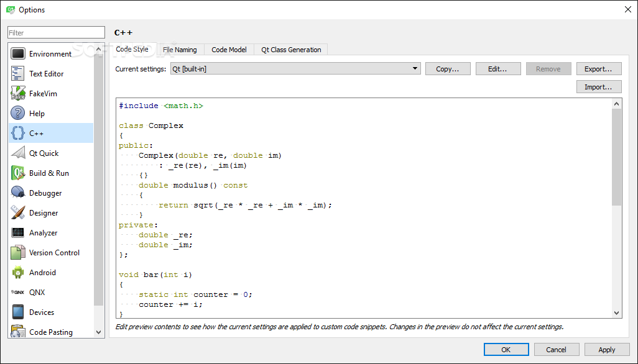638x364 pixels.
Task: Open the Debugger bug icon
Action: point(18,193)
